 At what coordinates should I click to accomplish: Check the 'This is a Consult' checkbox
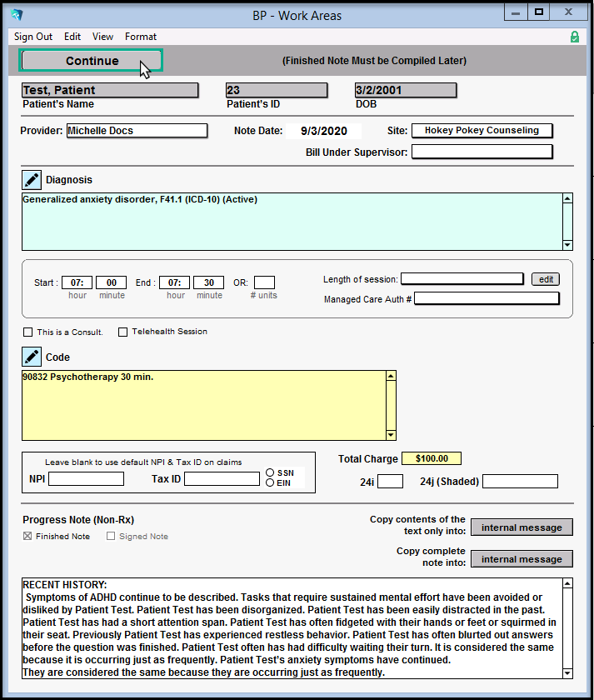pyautogui.click(x=28, y=332)
